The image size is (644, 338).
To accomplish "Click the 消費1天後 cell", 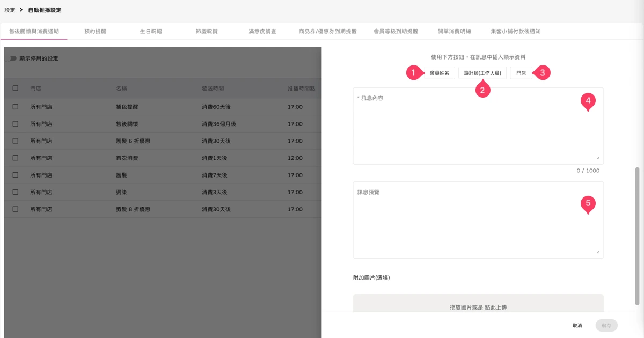I will 215,158.
